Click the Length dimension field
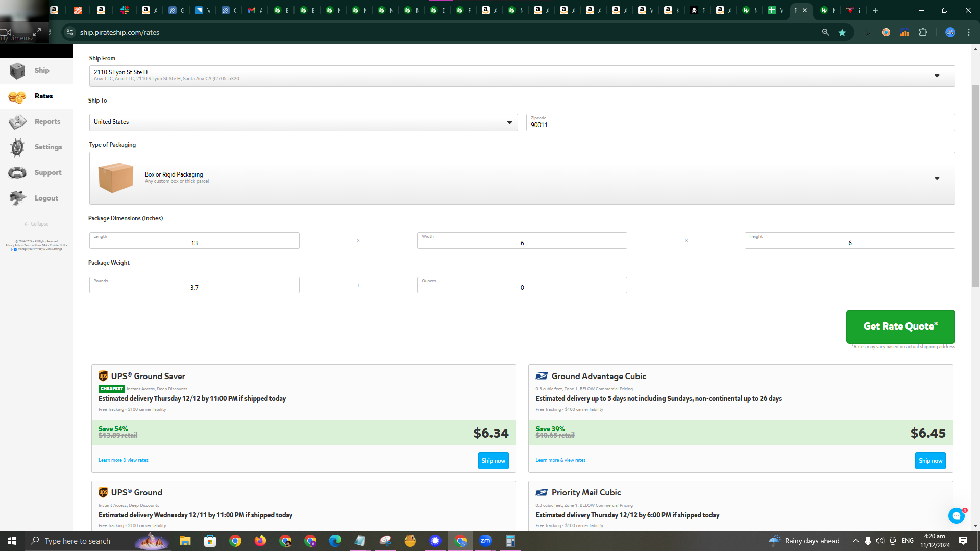This screenshot has width=980, height=551. click(x=194, y=241)
